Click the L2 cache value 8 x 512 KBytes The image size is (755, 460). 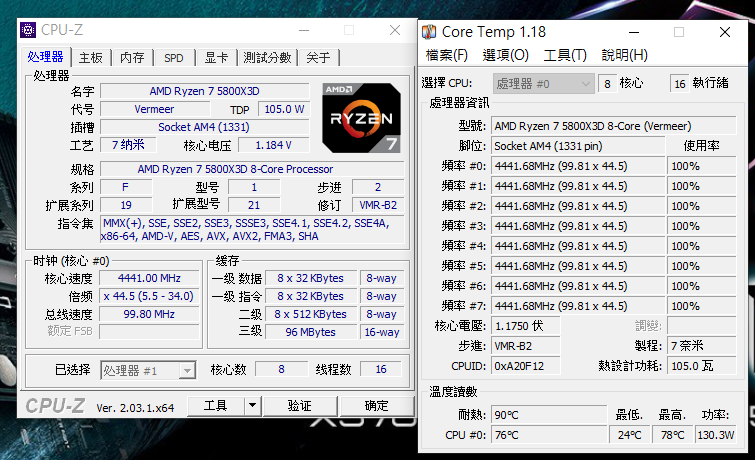point(311,314)
